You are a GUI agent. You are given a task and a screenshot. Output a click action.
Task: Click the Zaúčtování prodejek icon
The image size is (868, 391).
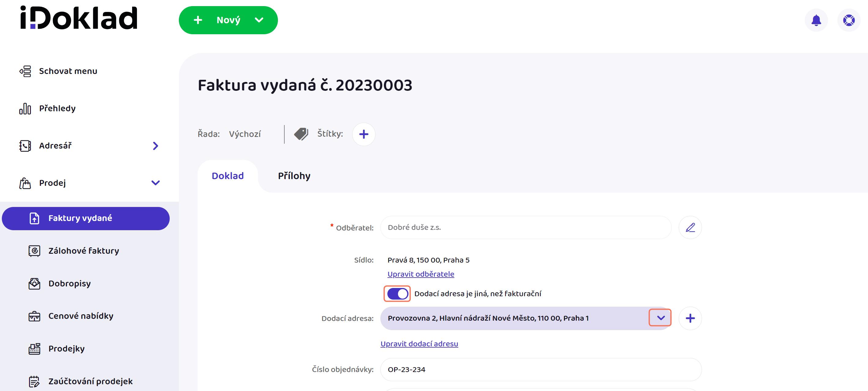[34, 382]
